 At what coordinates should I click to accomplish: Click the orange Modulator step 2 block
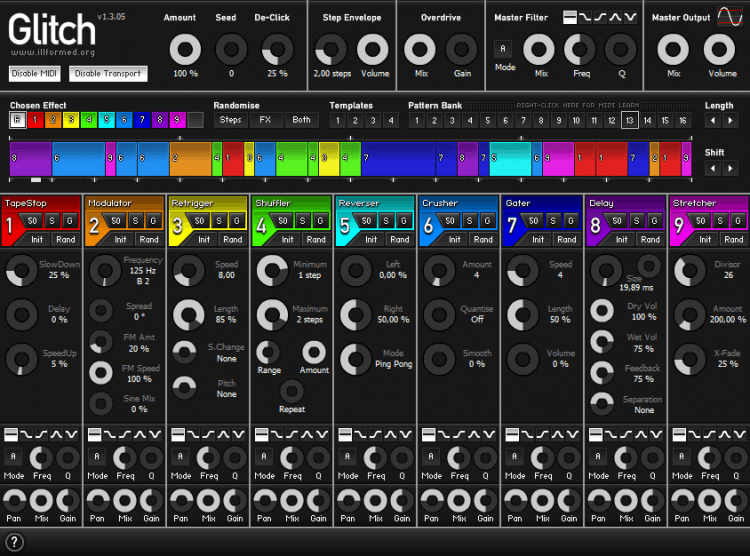(190, 159)
